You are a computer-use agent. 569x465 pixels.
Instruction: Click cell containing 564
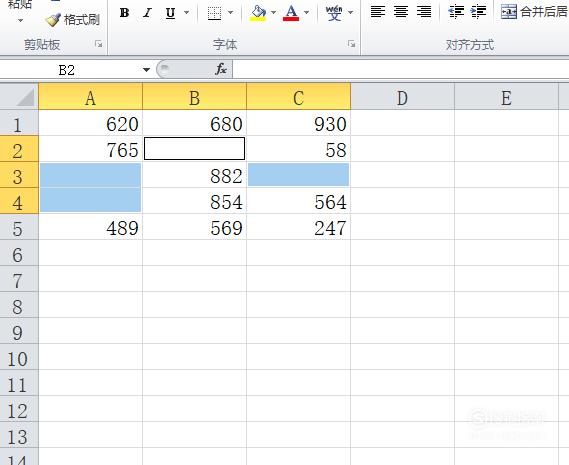pos(299,201)
